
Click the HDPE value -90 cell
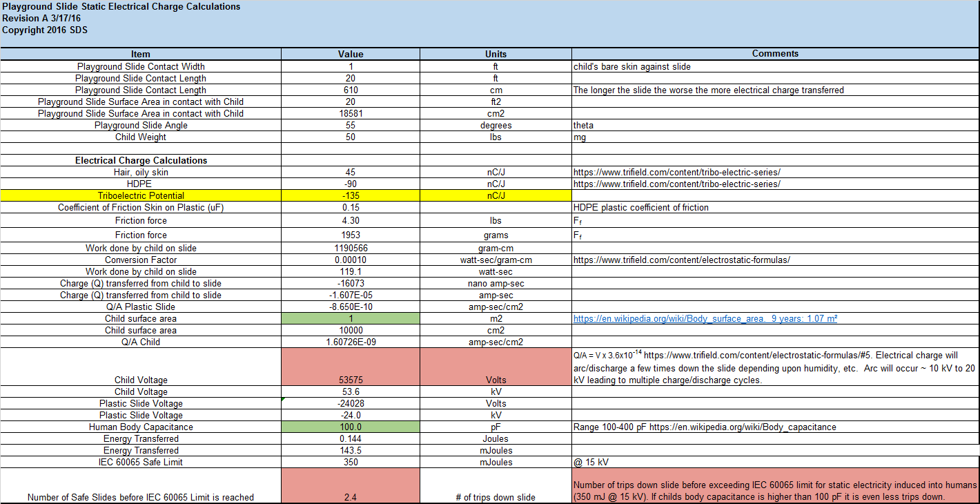click(351, 184)
